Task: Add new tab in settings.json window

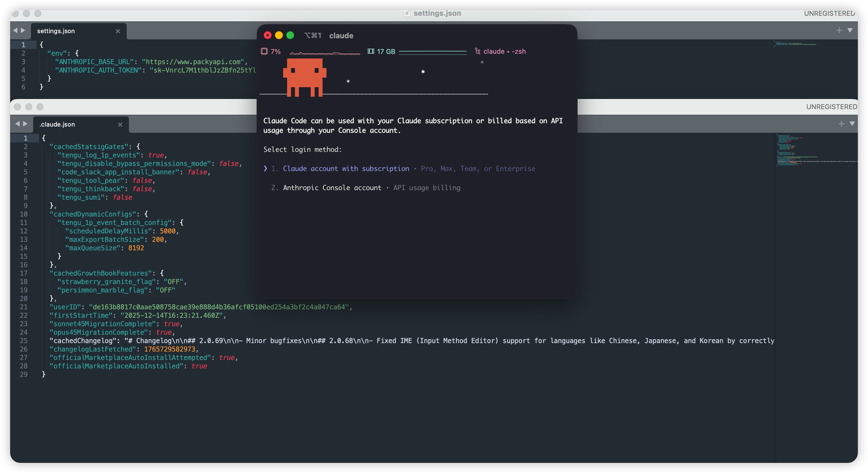Action: click(839, 30)
